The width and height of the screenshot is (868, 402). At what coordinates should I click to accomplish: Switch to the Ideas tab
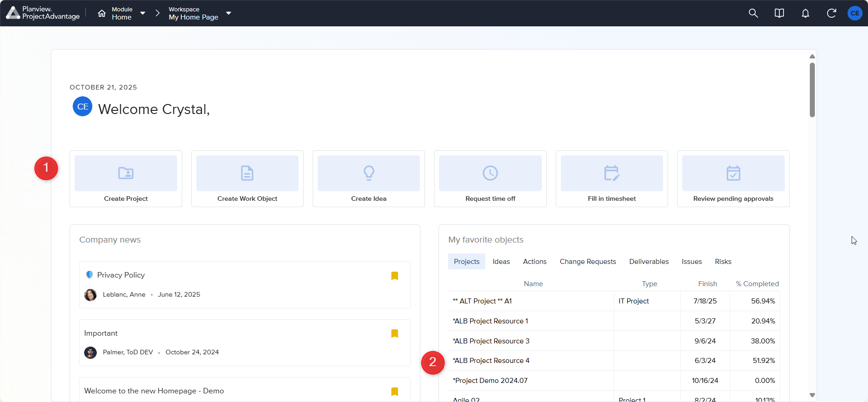coord(501,262)
